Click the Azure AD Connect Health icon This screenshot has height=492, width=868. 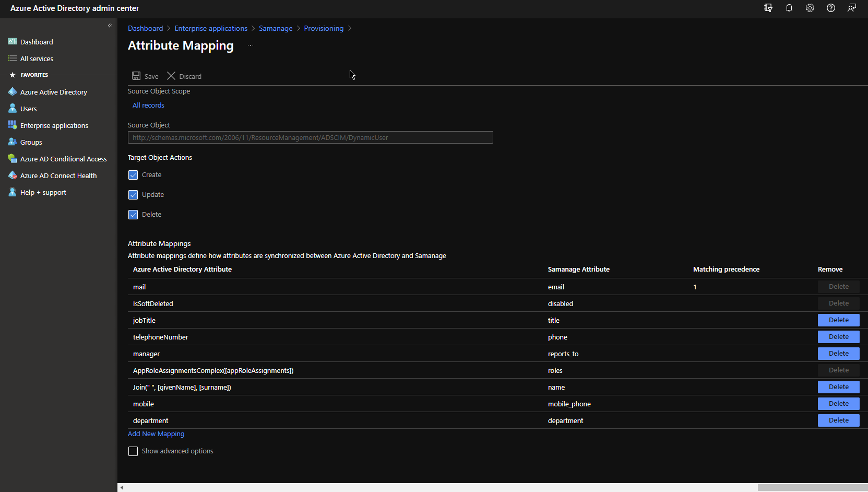pyautogui.click(x=13, y=175)
